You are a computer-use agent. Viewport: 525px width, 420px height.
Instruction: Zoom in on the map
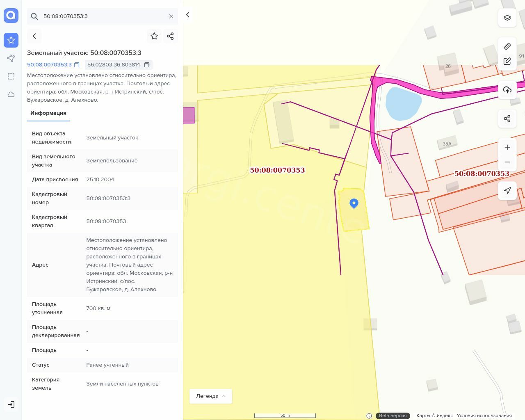click(507, 147)
